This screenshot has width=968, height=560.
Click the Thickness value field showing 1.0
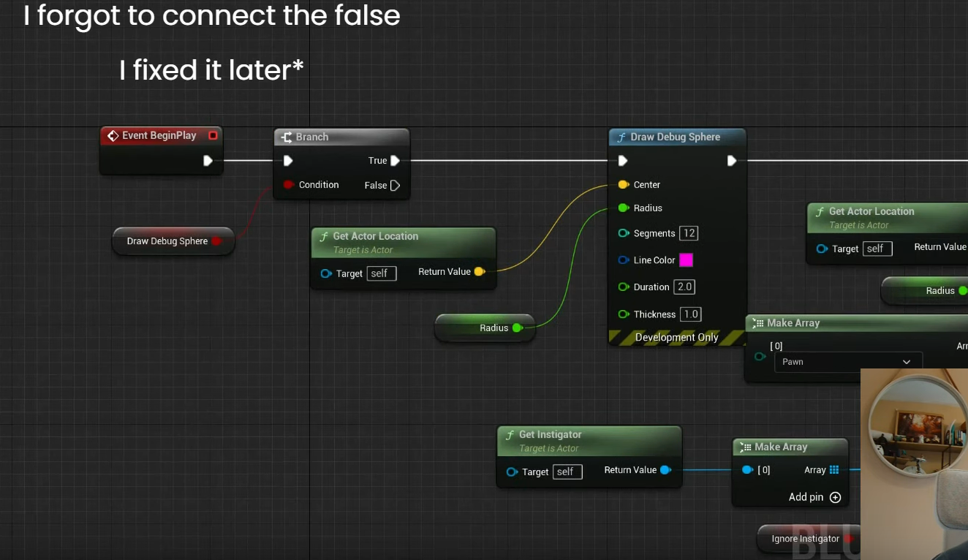click(690, 314)
